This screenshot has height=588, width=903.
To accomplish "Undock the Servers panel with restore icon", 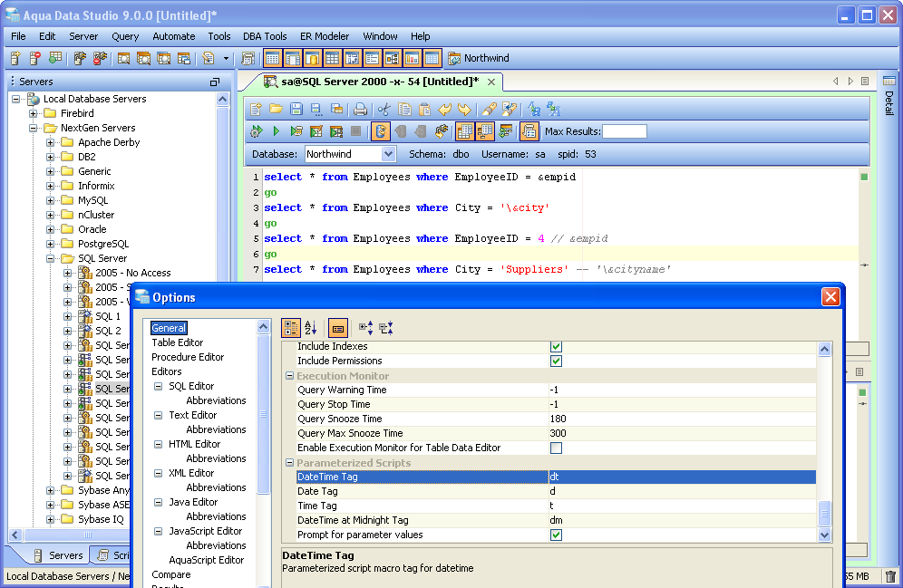I will point(215,82).
